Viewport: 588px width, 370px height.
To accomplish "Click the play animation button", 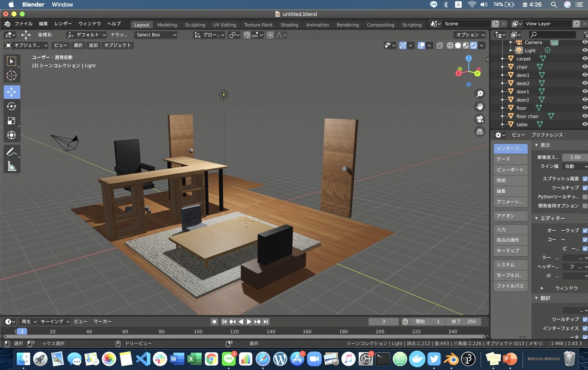I will tap(249, 321).
